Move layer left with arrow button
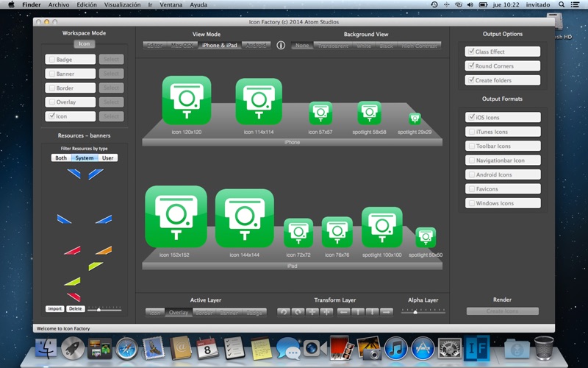Image resolution: width=588 pixels, height=368 pixels. 344,312
